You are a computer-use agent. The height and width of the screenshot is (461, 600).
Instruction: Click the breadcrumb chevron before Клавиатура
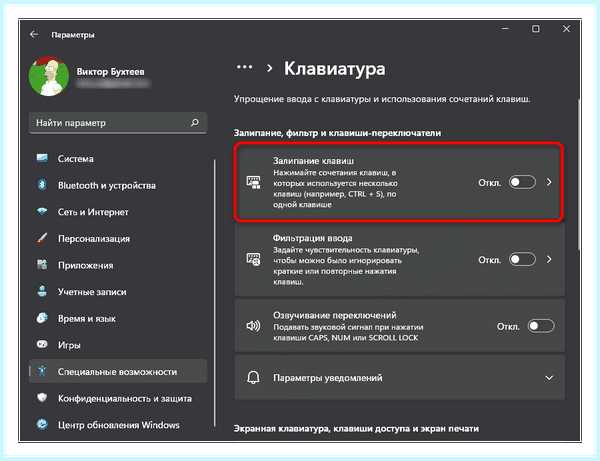pos(270,68)
